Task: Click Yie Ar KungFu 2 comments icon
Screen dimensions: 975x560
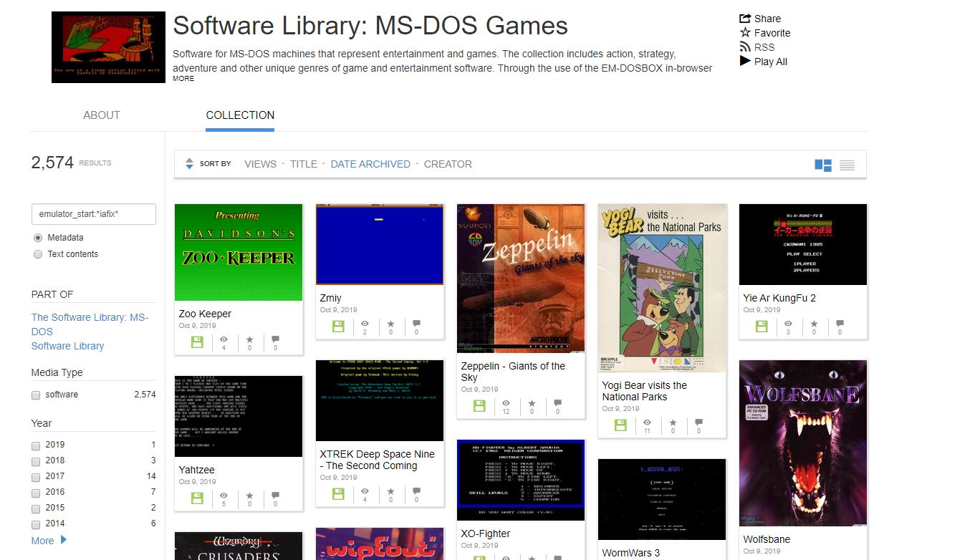Action: [840, 323]
